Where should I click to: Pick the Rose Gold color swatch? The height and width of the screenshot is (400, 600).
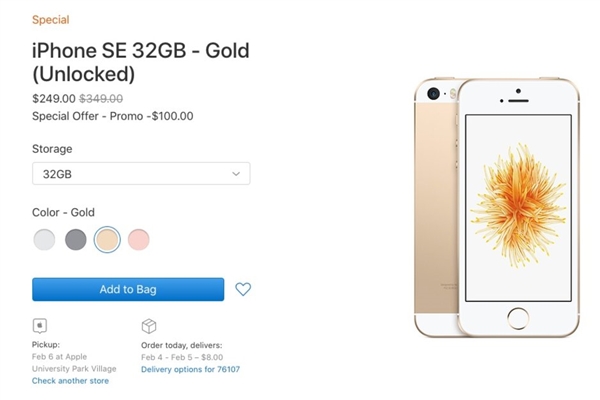pyautogui.click(x=138, y=240)
